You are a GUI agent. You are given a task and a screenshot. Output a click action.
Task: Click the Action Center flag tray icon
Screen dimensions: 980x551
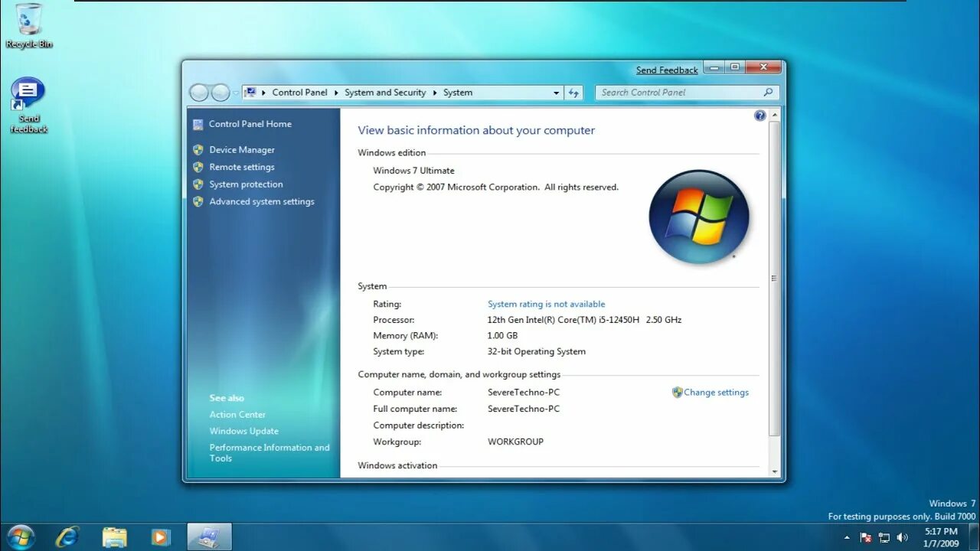pos(866,537)
